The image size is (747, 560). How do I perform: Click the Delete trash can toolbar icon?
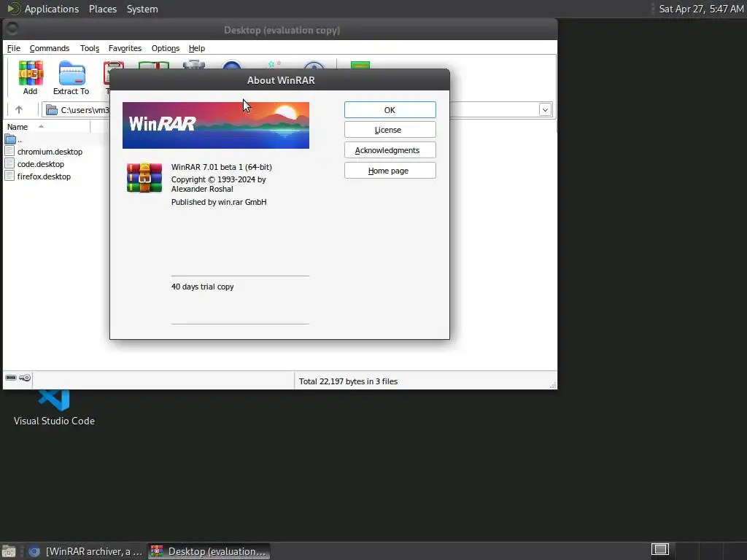[x=194, y=64]
